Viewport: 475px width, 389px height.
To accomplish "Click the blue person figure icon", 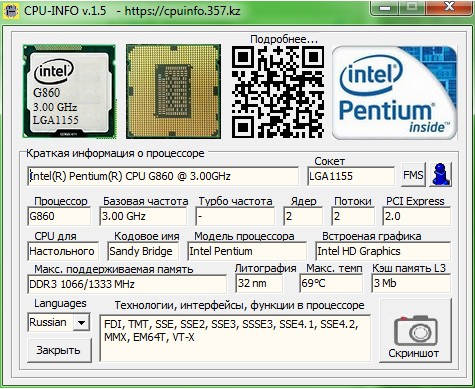I will [x=440, y=174].
